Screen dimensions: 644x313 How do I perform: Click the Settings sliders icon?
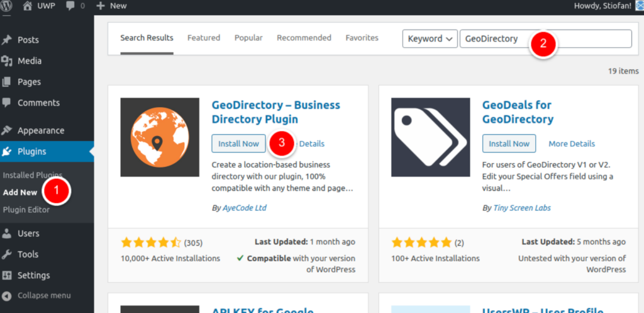coord(6,275)
